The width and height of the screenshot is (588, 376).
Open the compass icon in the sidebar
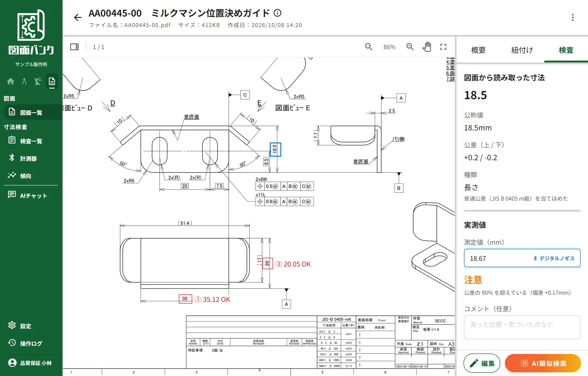click(x=24, y=81)
